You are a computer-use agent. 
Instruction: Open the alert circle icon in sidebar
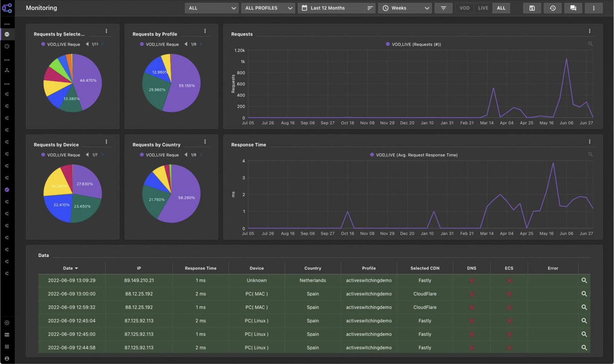[7, 46]
